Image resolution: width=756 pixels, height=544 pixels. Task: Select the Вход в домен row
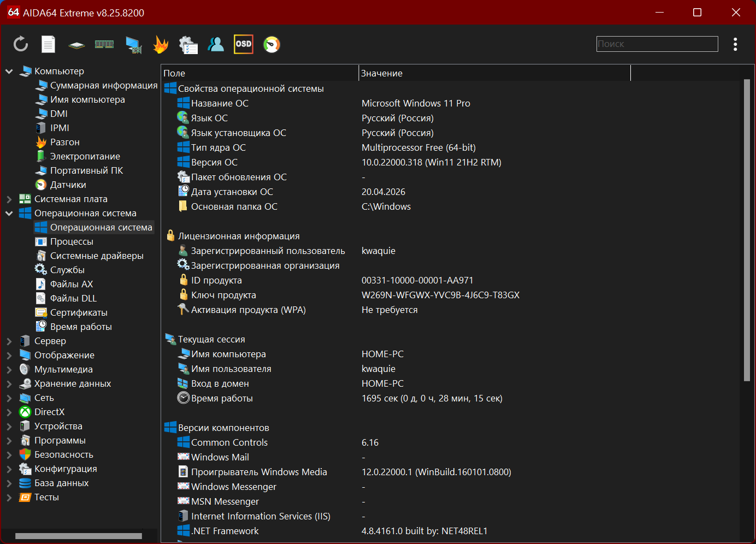point(452,383)
